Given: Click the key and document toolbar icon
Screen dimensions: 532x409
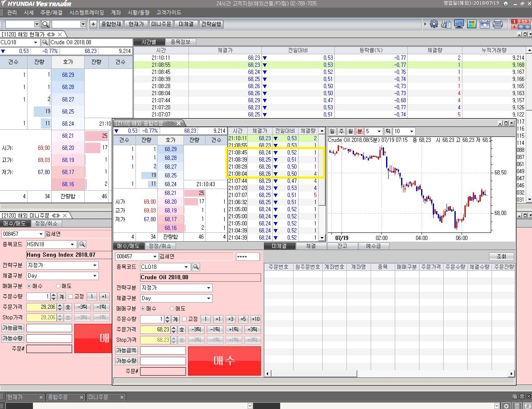Looking at the screenshot, I should (x=446, y=24).
